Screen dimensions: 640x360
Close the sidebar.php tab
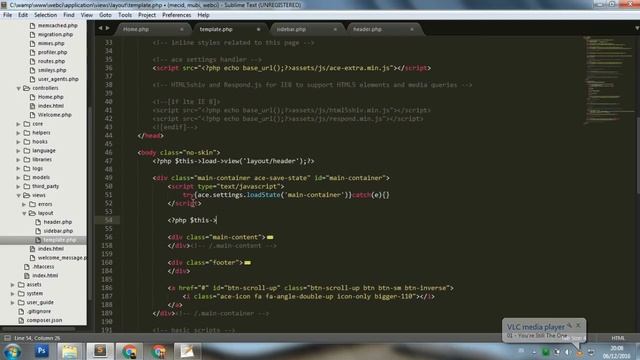(335, 29)
